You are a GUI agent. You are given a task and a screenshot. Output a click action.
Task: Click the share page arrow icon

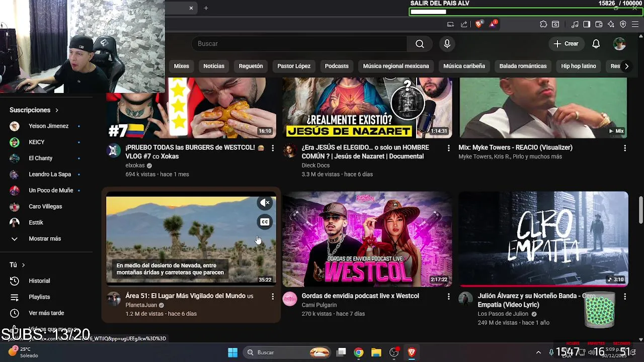click(464, 24)
